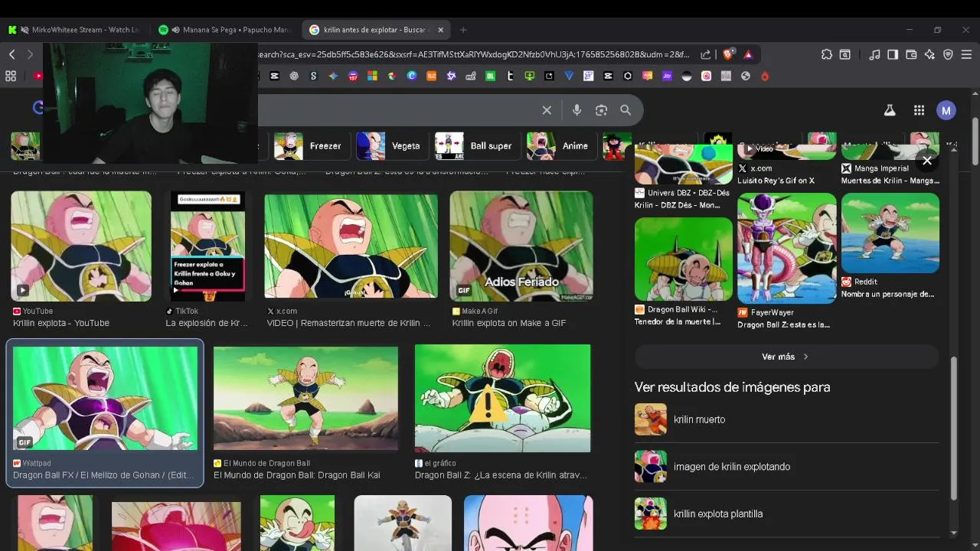Click 'Adios Feriado' Make A GIF thumbnail
Screen dimensions: 980x551
(521, 246)
